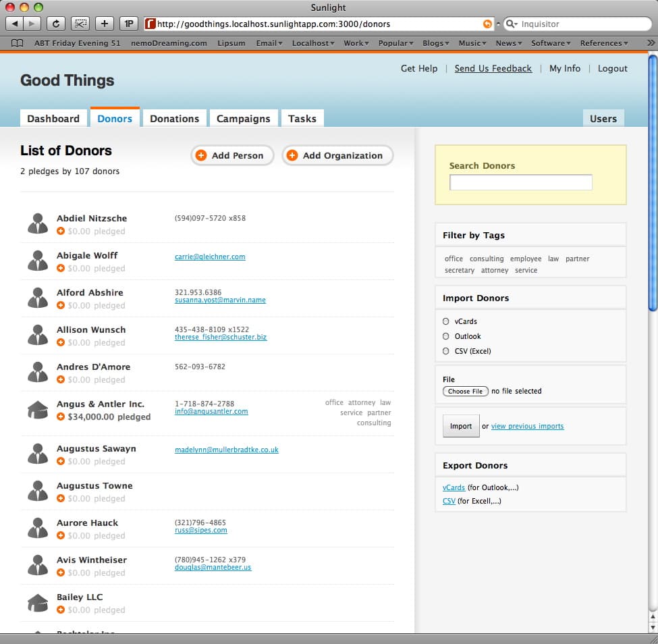Focus the Search Donors text field
The image size is (658, 644).
(520, 182)
